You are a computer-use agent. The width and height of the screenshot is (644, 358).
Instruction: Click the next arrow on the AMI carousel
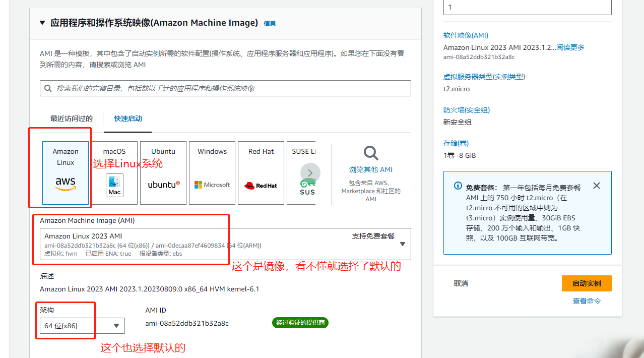click(x=310, y=173)
